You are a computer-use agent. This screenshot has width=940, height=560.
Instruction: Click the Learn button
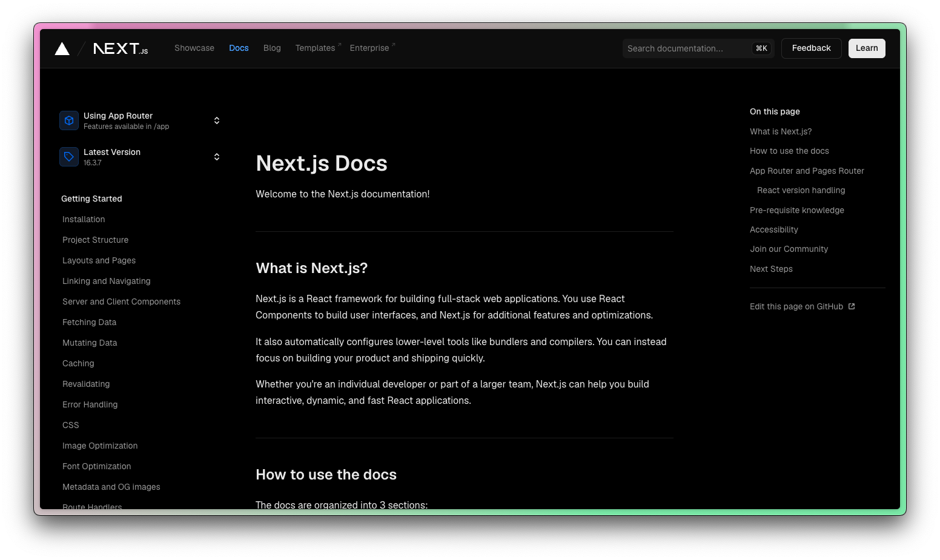click(867, 48)
